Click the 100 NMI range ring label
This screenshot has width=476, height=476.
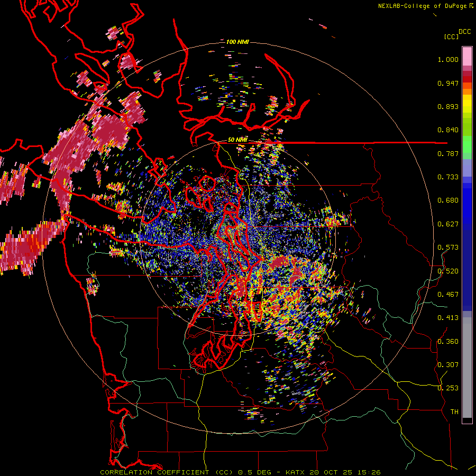pyautogui.click(x=237, y=42)
